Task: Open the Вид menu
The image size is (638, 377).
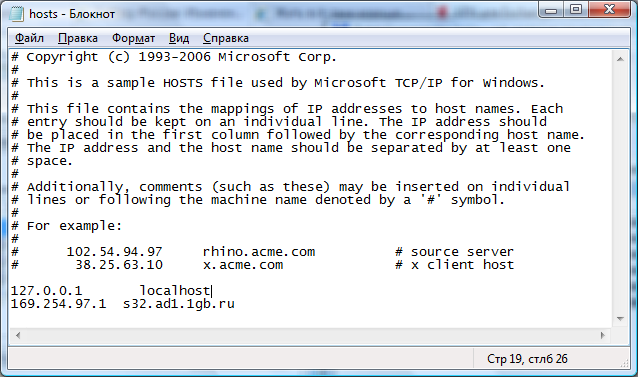Action: point(179,38)
